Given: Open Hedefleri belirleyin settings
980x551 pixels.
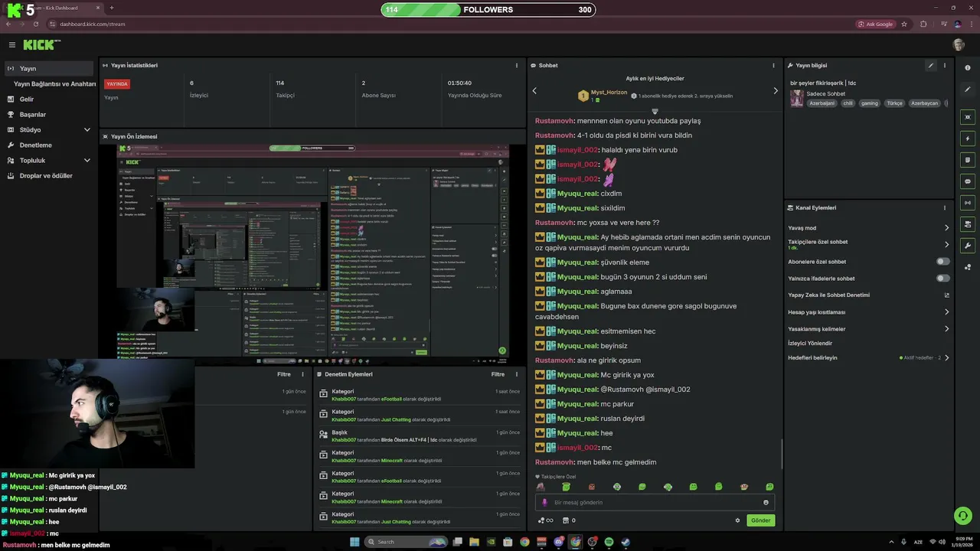Looking at the screenshot, I should [868, 357].
